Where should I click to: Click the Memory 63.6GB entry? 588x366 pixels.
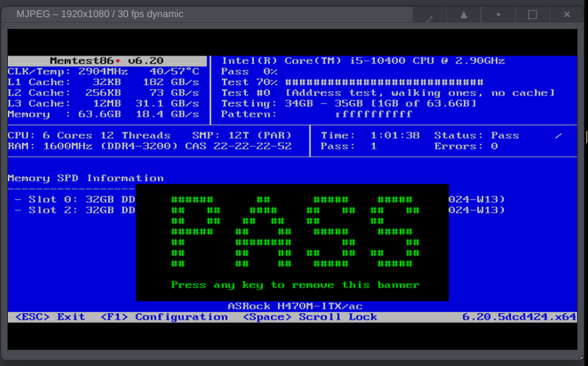click(64, 114)
